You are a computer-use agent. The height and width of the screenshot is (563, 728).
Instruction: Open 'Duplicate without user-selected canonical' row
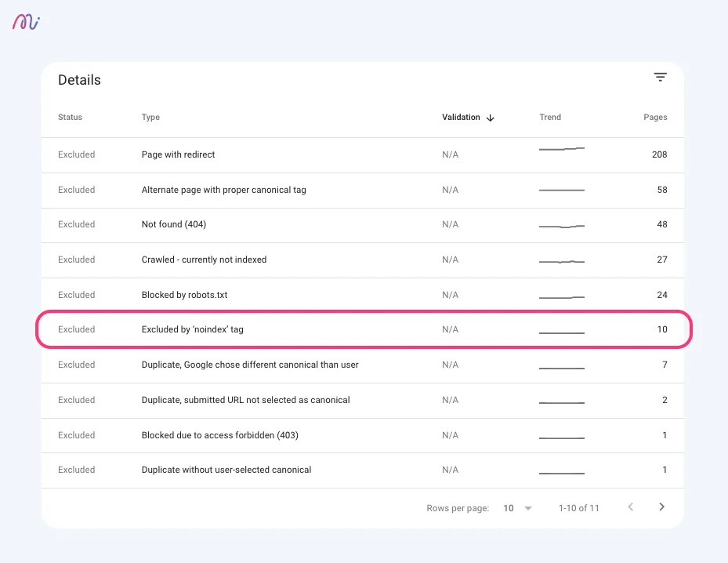pos(363,470)
